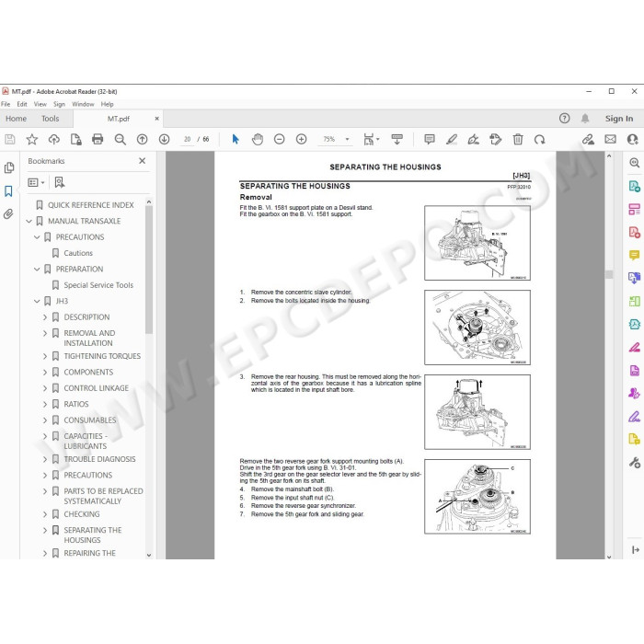This screenshot has height=644, width=644.
Task: Click the bookmarks panel scrollbar
Action: pyautogui.click(x=149, y=269)
